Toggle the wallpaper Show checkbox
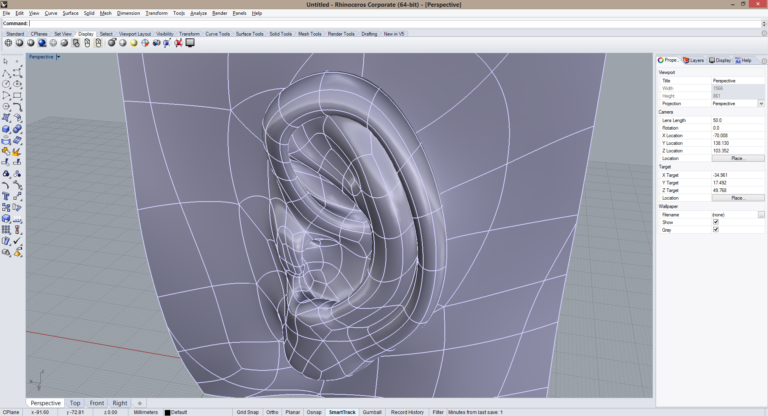The height and width of the screenshot is (416, 768). 715,222
